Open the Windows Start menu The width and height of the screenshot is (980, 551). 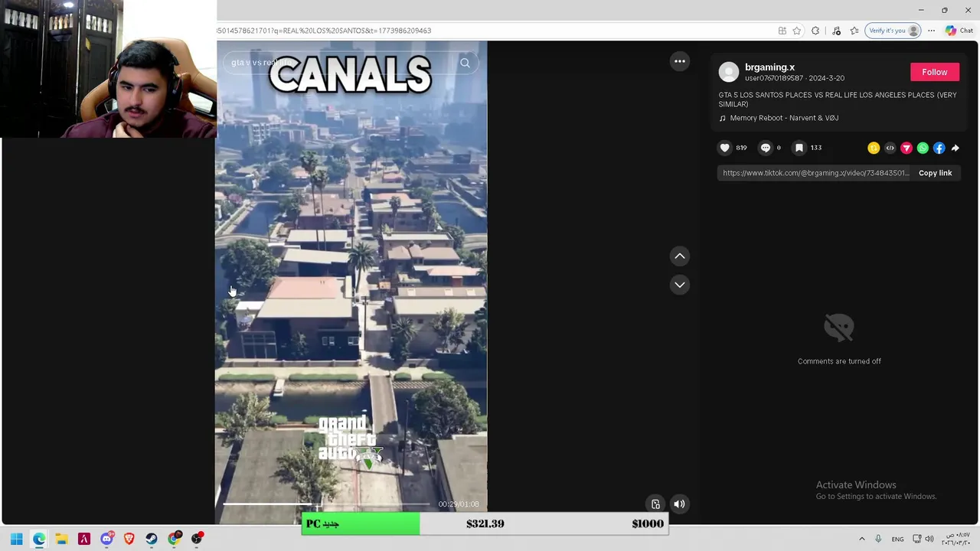[16, 539]
